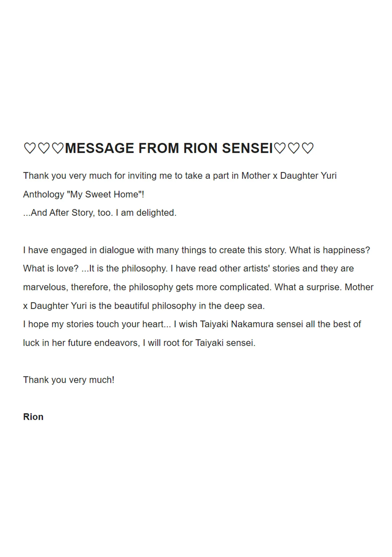Click the question 'What is love?'

tap(51, 269)
